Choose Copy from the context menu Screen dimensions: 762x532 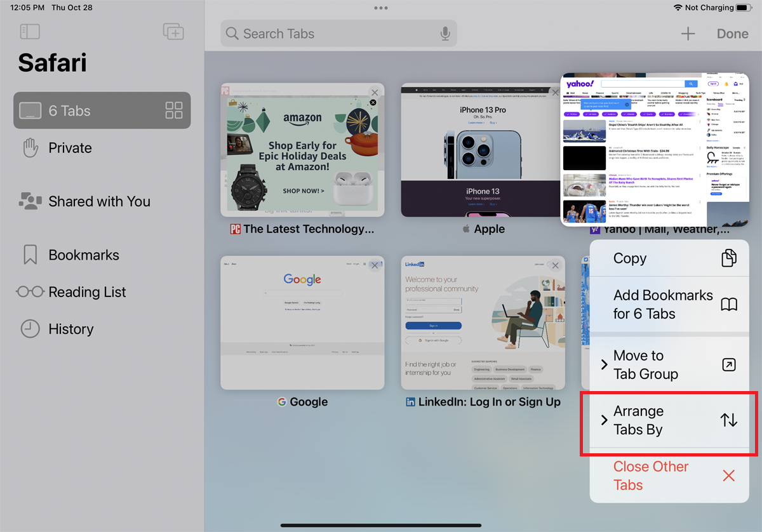click(669, 258)
